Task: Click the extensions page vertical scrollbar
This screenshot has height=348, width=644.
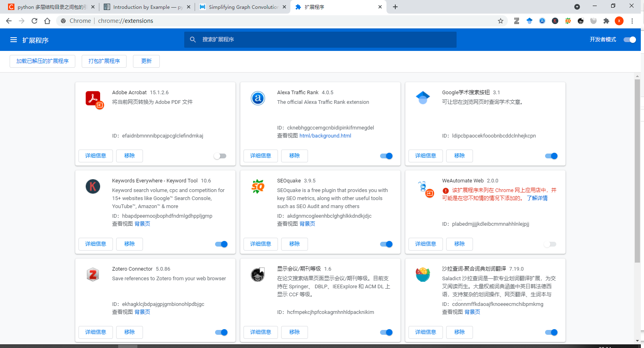Action: 637,171
